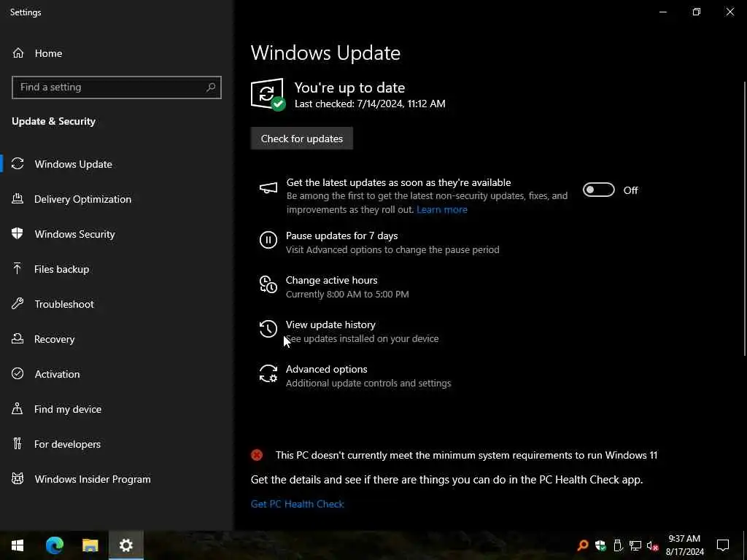Viewport: 747px width, 560px height.
Task: Click the orange magnifier tray icon
Action: pos(583,545)
